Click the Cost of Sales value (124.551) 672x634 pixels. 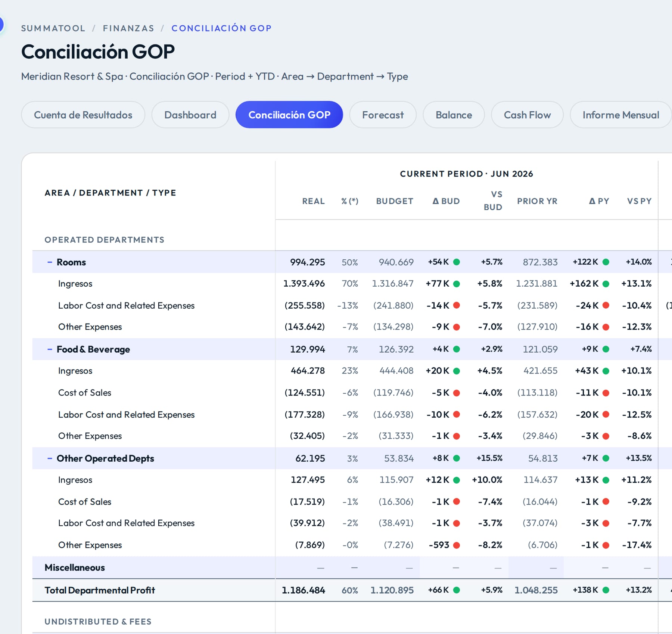pos(305,393)
